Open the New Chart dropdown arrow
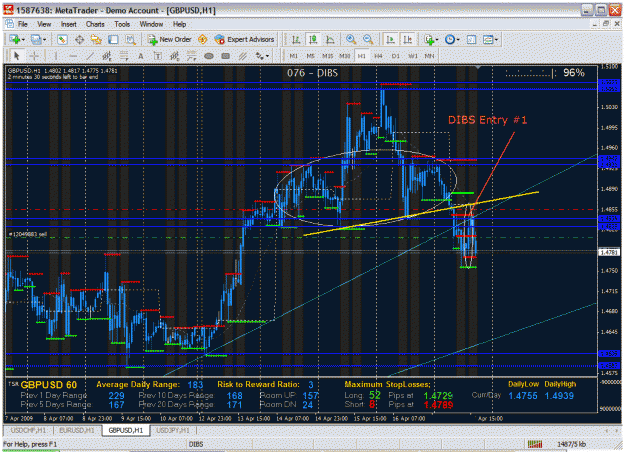 coord(23,40)
